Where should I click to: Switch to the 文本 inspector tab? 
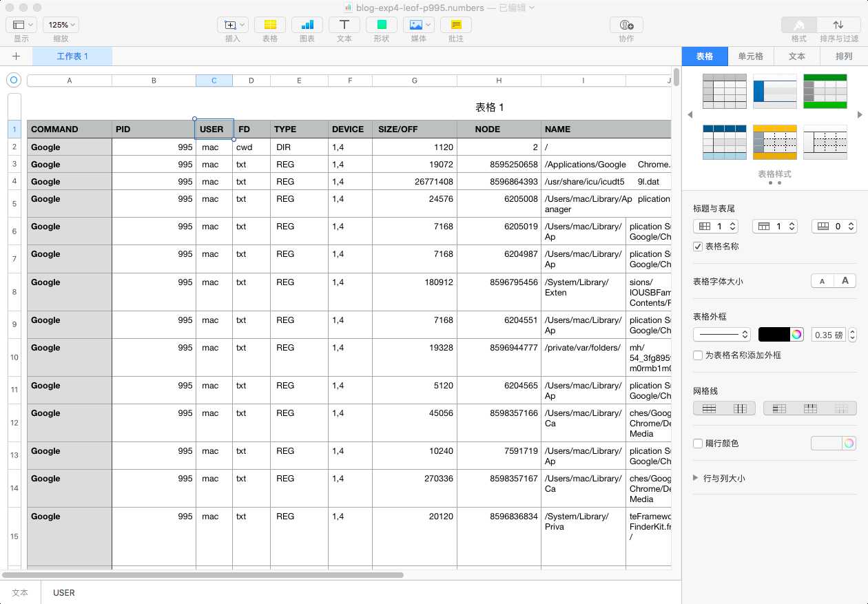(x=797, y=56)
